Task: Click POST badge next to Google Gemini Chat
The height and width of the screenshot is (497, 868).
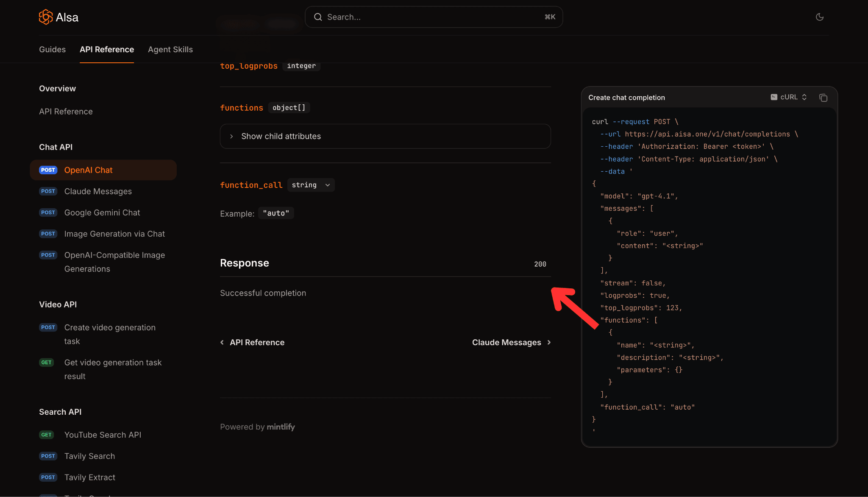Action: tap(48, 212)
